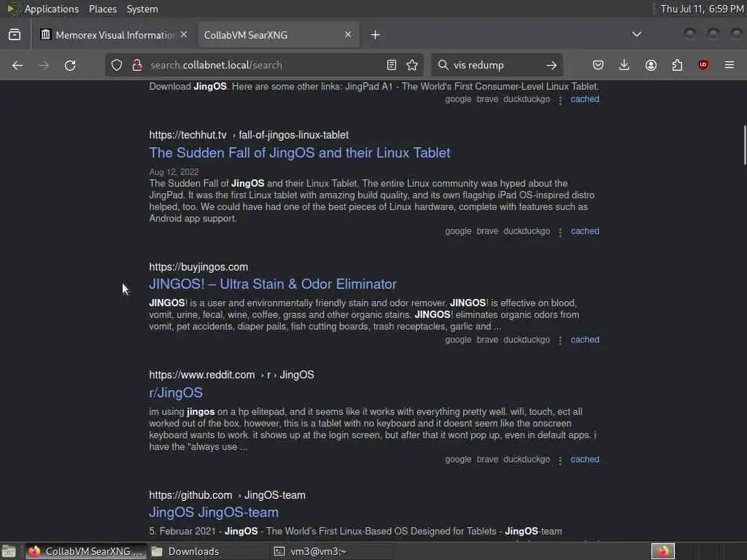747x560 pixels.
Task: Open the Places menu
Action: pyautogui.click(x=102, y=9)
